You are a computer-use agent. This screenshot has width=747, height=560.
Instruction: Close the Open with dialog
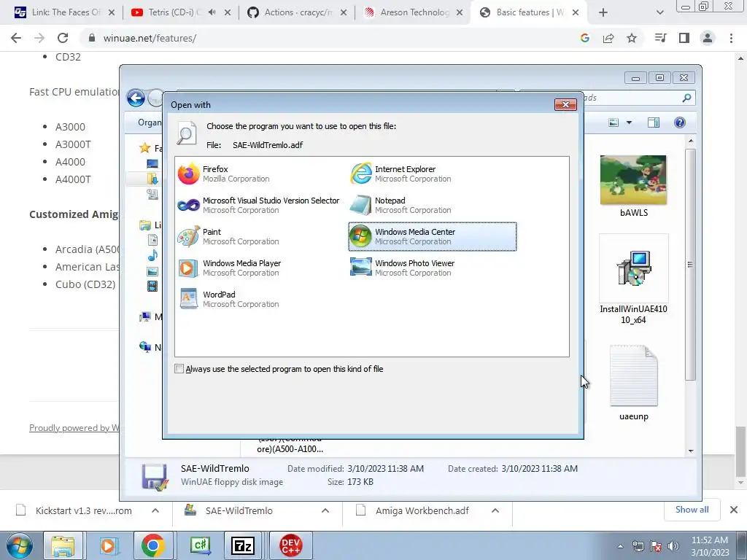[x=565, y=104]
